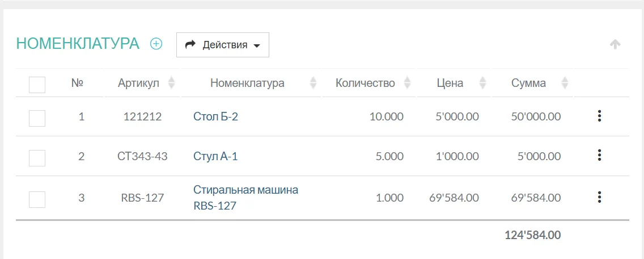Screen dimensions: 644x259
Task: Tick checkbox for RBS-127 row
Action: tap(37, 199)
